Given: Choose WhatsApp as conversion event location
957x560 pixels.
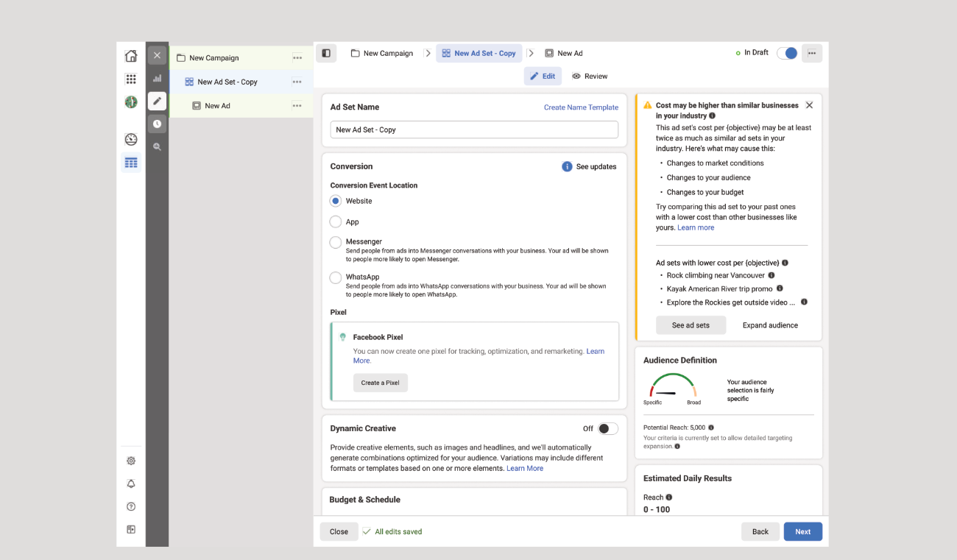Looking at the screenshot, I should point(336,277).
